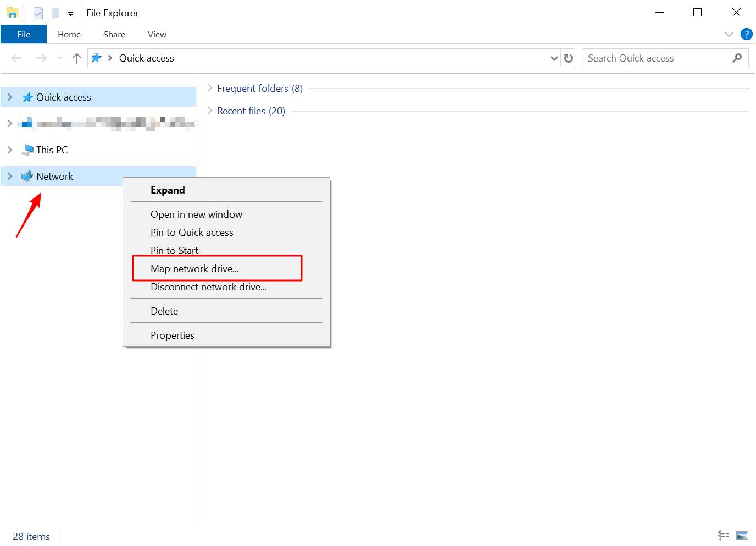The width and height of the screenshot is (756, 546).
Task: Expand This PC in the navigation pane
Action: (x=10, y=150)
